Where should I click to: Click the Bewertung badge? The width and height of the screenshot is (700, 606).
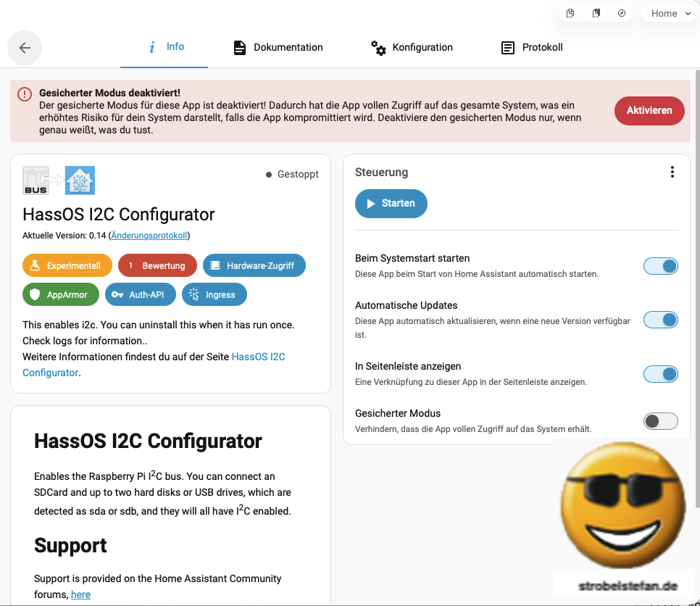(x=157, y=266)
